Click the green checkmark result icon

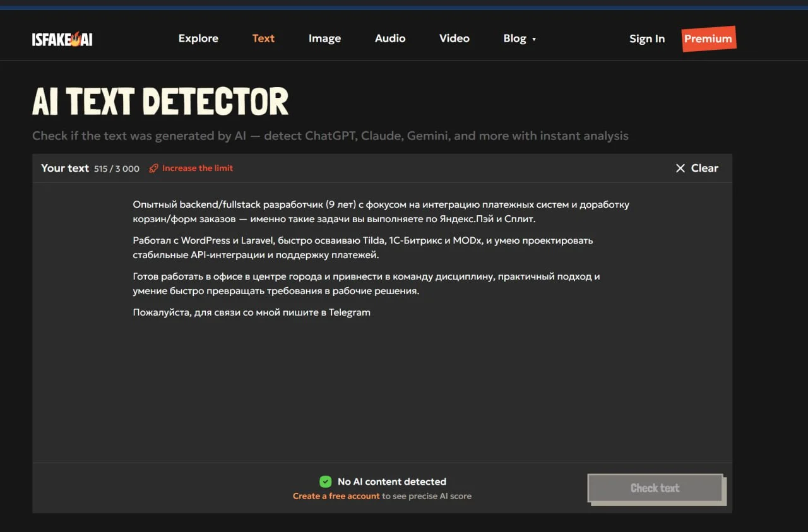[x=325, y=482]
